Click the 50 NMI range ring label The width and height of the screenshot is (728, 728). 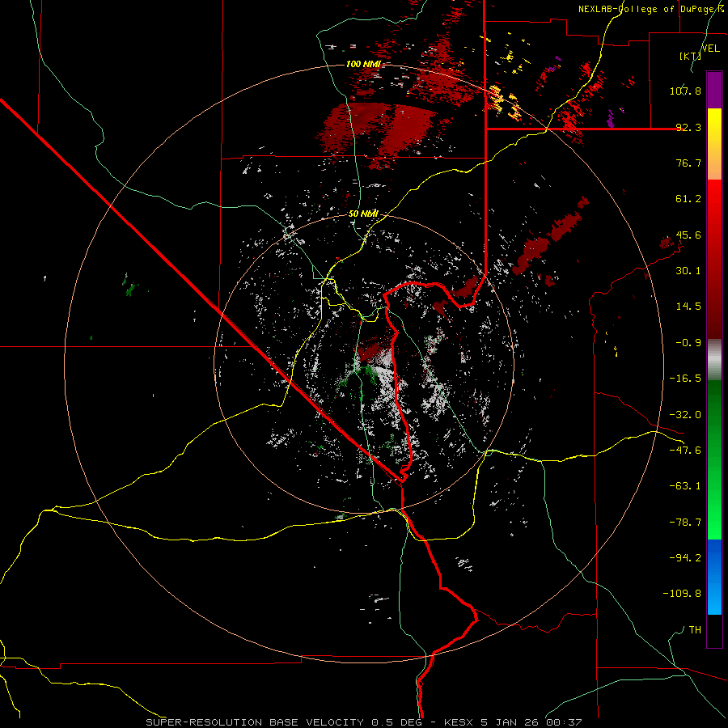[363, 214]
